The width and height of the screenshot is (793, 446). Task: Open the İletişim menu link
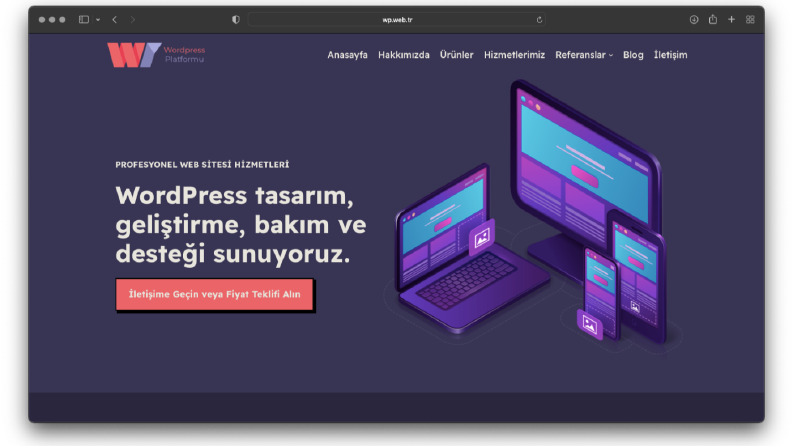pyautogui.click(x=670, y=55)
